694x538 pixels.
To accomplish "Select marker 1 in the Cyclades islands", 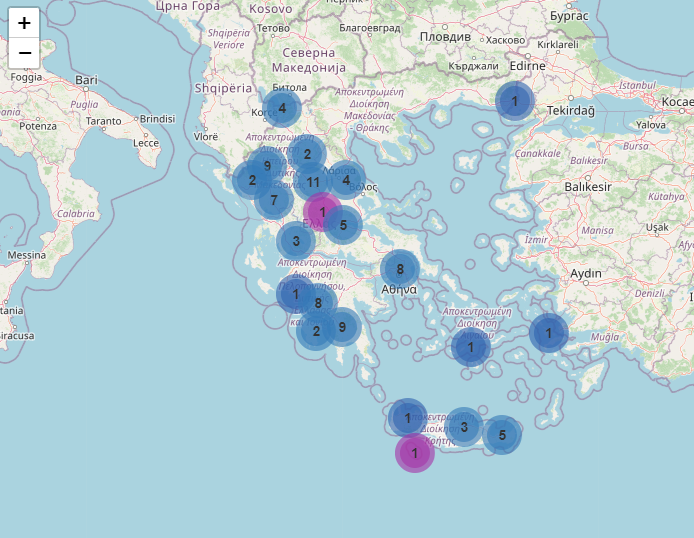I will coord(470,347).
